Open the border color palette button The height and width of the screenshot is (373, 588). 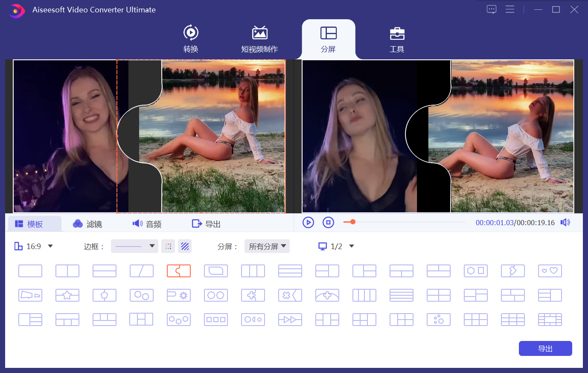pos(168,247)
